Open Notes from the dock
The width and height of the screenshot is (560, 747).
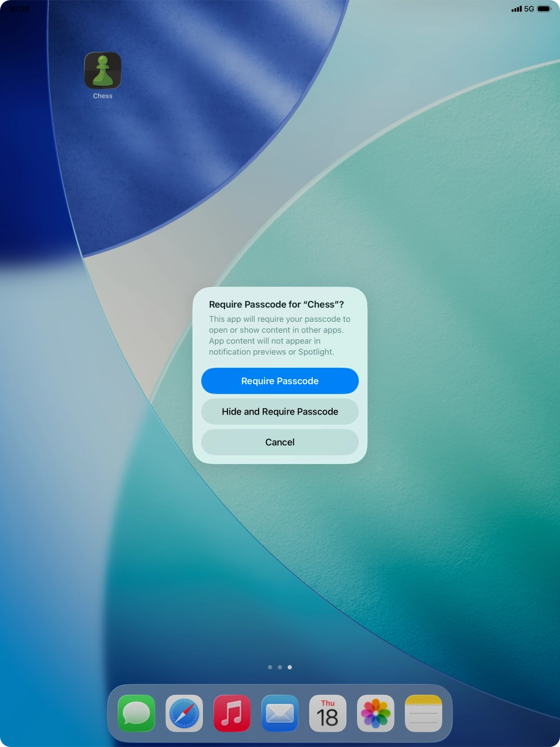(424, 713)
